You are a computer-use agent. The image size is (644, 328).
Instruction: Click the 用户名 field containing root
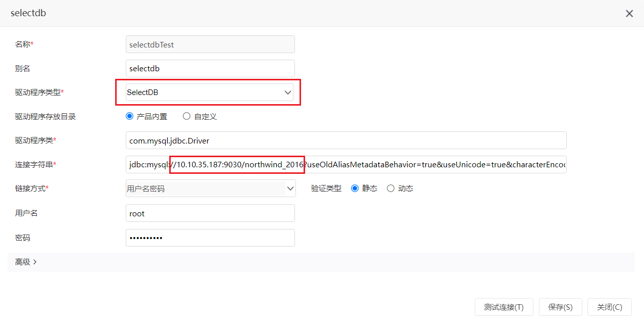click(x=210, y=213)
